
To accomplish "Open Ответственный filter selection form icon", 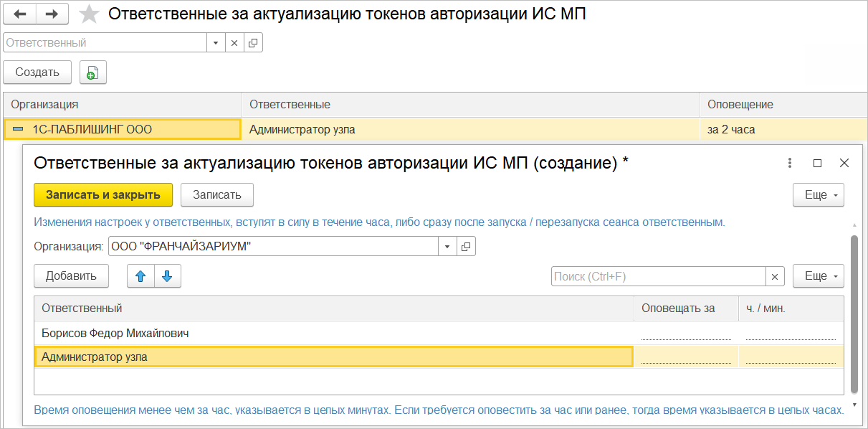I will click(x=253, y=43).
